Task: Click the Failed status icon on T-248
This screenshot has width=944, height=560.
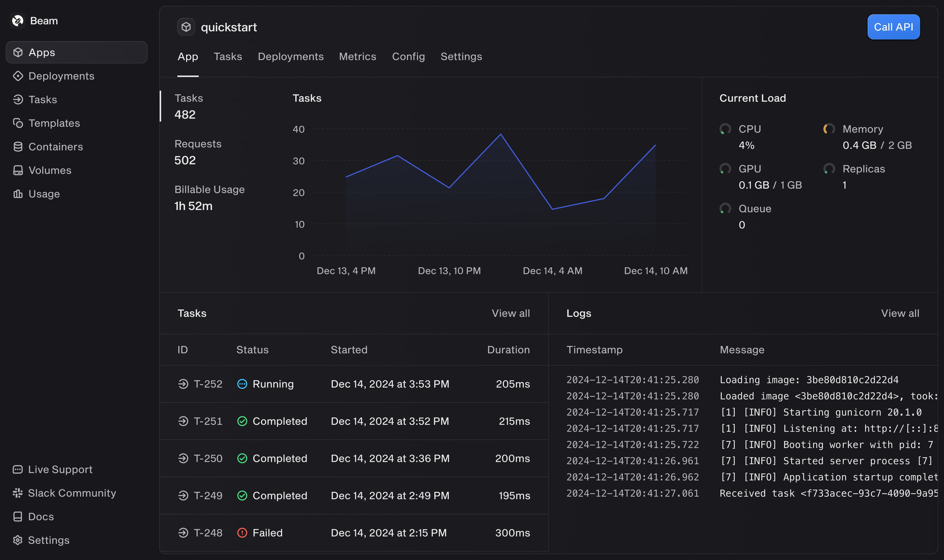Action: 242,532
